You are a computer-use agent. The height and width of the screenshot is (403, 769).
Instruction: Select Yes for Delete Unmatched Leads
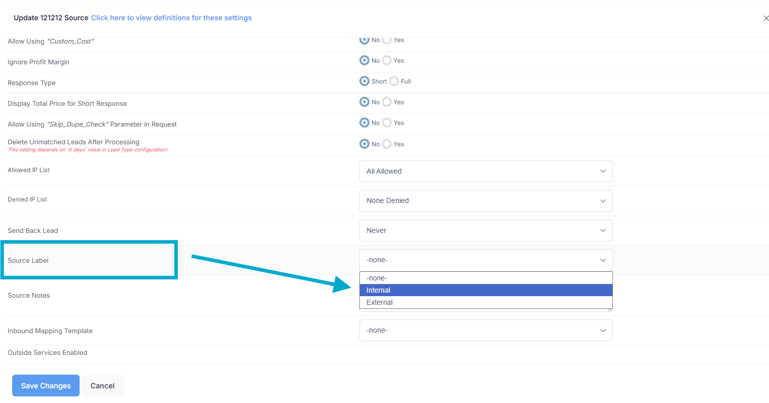[387, 144]
